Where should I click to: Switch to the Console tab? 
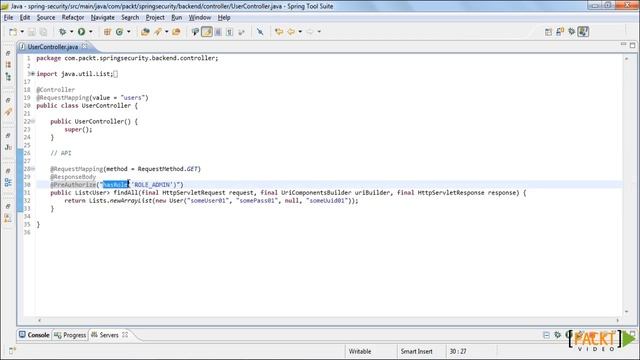(34, 335)
